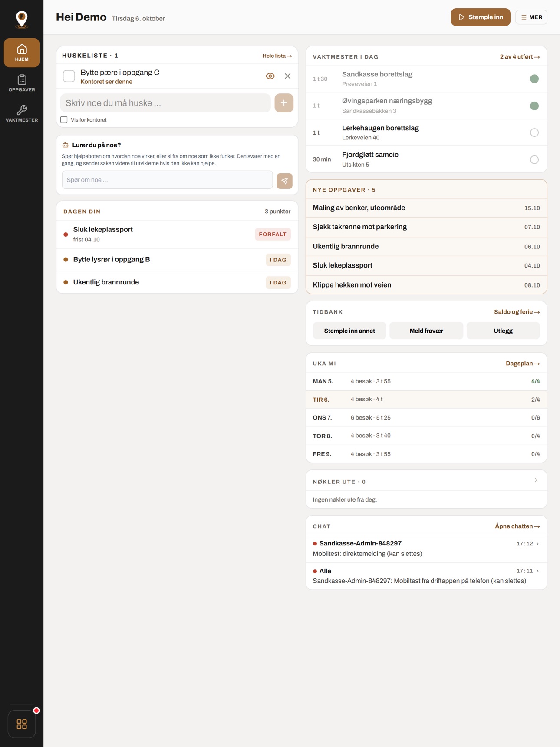
Task: Open Bytte lysrør i oppgang B item
Action: coord(177,260)
